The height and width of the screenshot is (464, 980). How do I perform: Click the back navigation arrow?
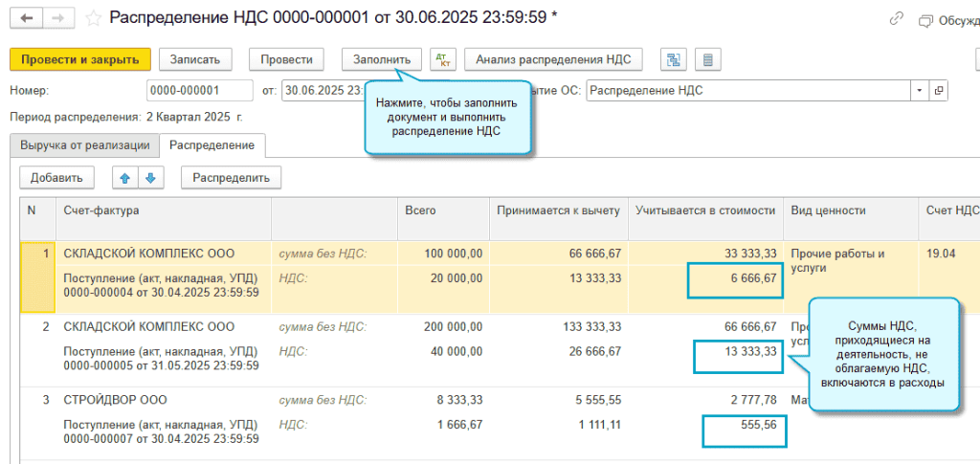click(29, 18)
